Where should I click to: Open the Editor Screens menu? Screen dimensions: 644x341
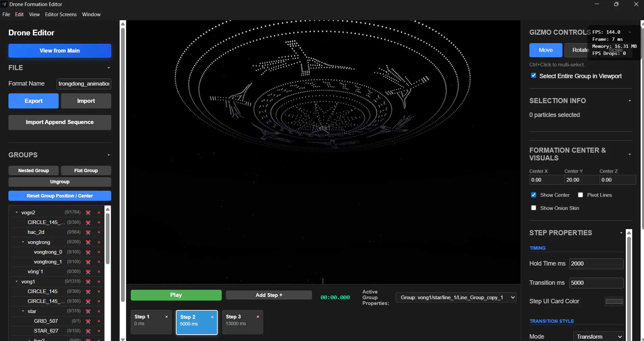pos(61,14)
